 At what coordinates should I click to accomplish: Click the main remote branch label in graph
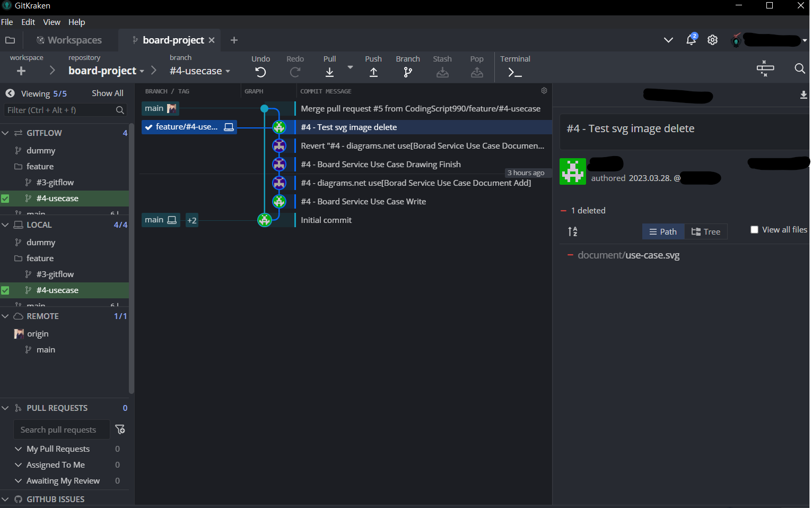coord(161,108)
